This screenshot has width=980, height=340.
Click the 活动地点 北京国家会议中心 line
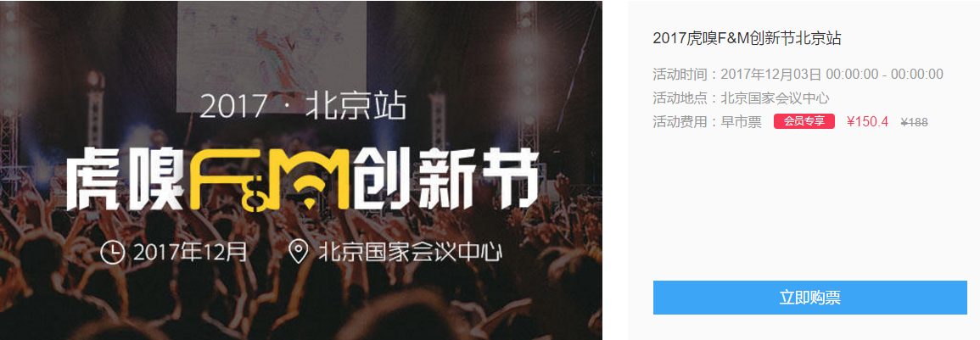(742, 98)
